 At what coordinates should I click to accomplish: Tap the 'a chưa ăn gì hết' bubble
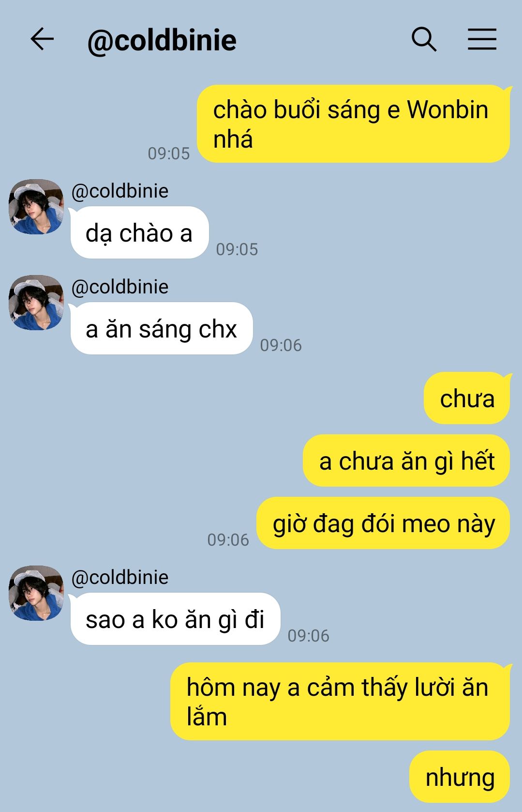click(406, 461)
